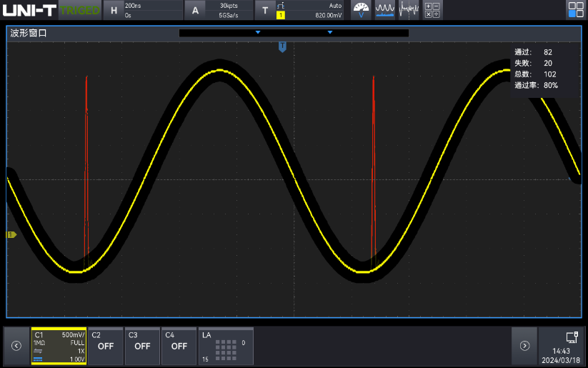The width and height of the screenshot is (588, 368).
Task: Open the DVM voltmeter gauge icon
Action: click(361, 10)
